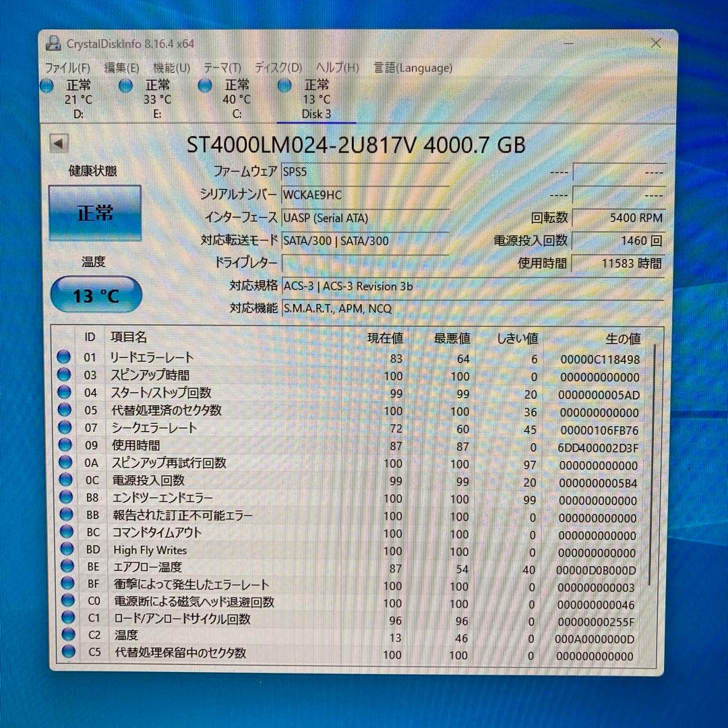
Task: Click the status icon for row BE エアフロー温度
Action: (x=67, y=566)
